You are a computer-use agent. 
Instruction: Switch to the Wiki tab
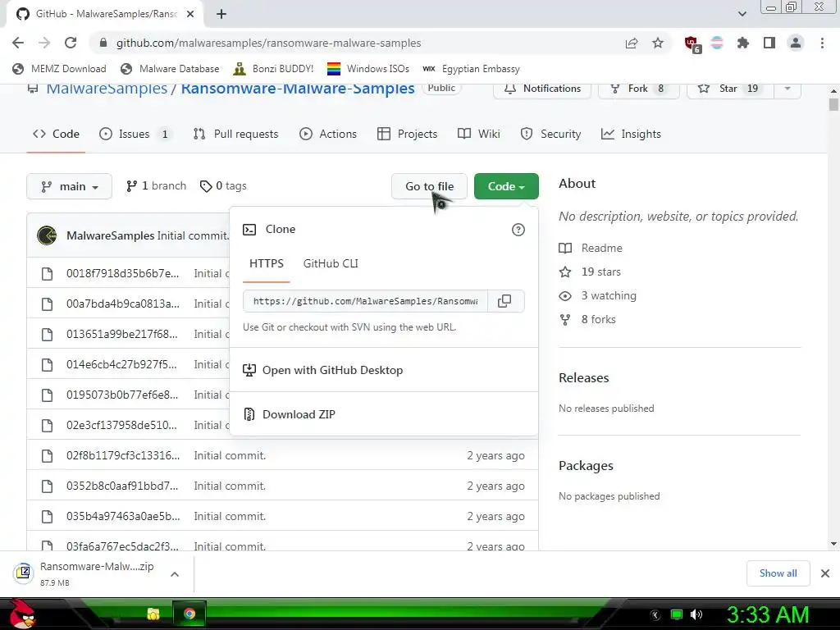tap(479, 134)
